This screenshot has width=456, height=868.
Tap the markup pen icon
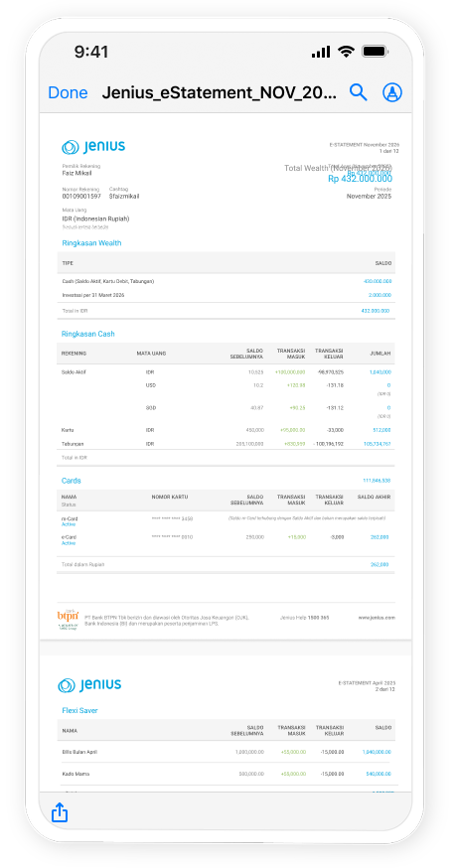pos(392,92)
